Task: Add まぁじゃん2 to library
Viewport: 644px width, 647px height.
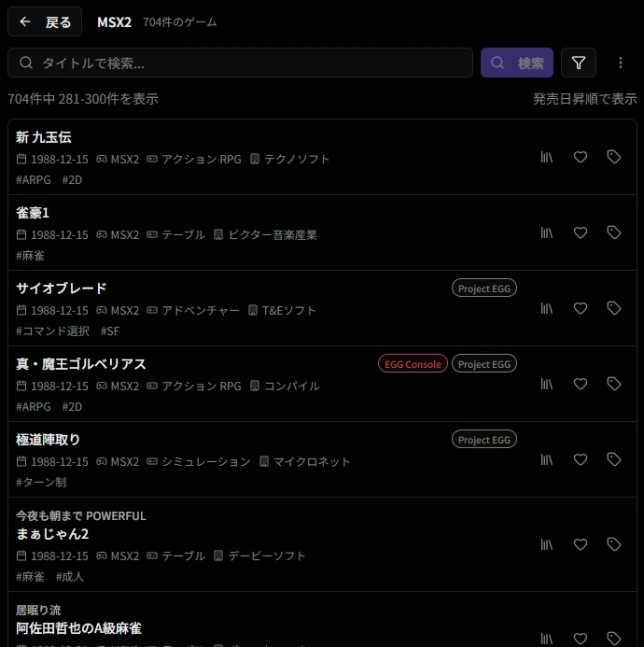Action: pyautogui.click(x=547, y=544)
